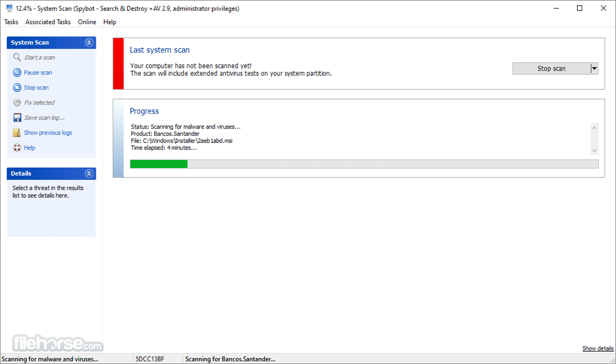This screenshot has height=364, width=616.
Task: Click the 'Time elapsed: 4 minutes...' line
Action: [164, 148]
